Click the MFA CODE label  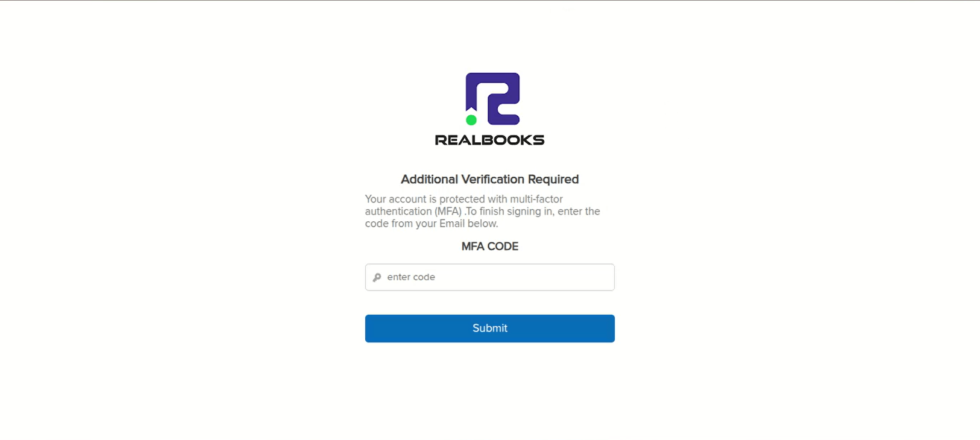coord(489,247)
